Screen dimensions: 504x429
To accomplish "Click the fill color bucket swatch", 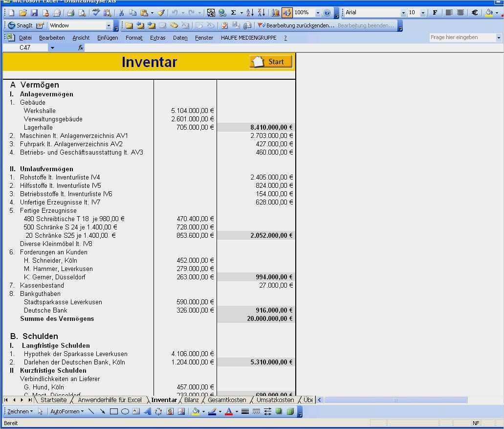I will point(488,13).
